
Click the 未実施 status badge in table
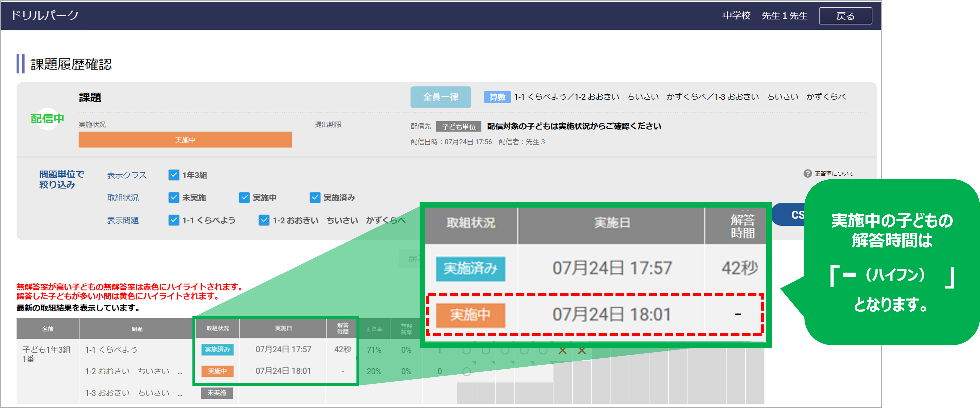[x=216, y=393]
